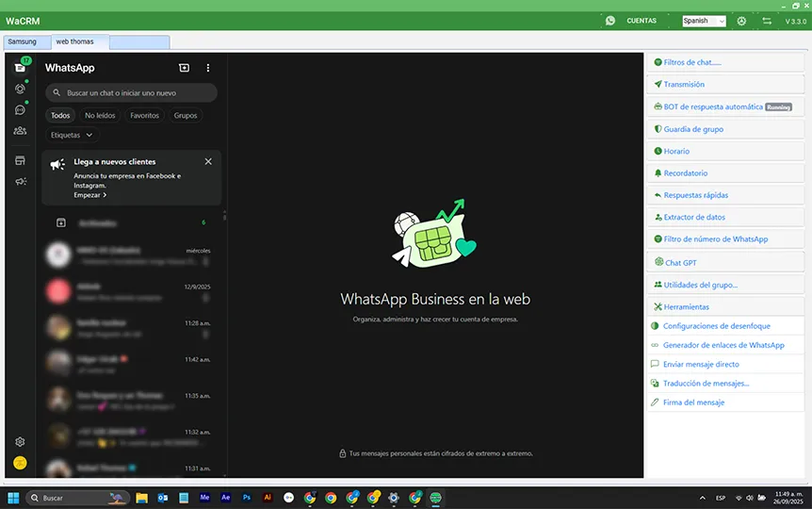Open the Communities icon in WhatsApp sidebar
The width and height of the screenshot is (812, 509).
pos(20,131)
